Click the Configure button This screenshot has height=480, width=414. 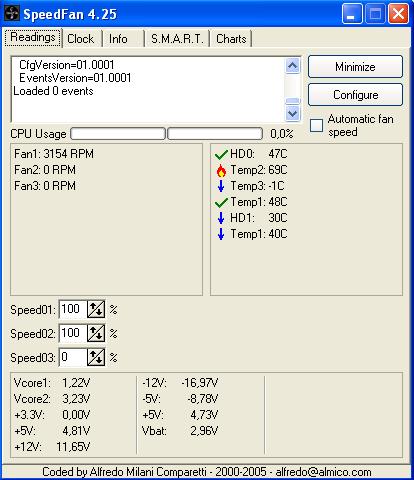coord(355,95)
